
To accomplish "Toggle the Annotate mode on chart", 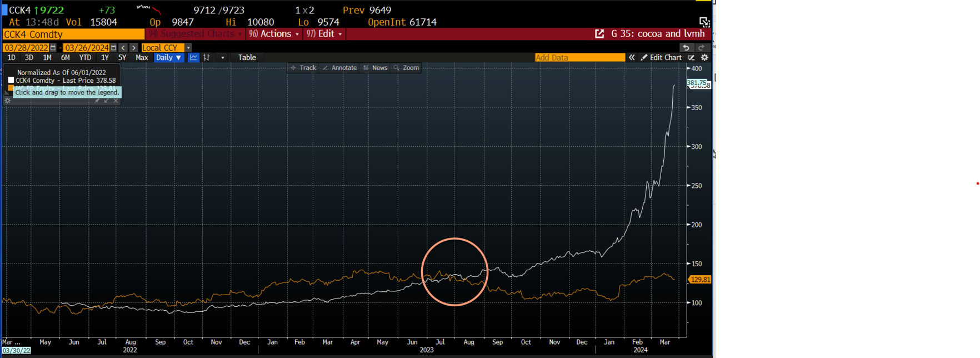I will [339, 68].
